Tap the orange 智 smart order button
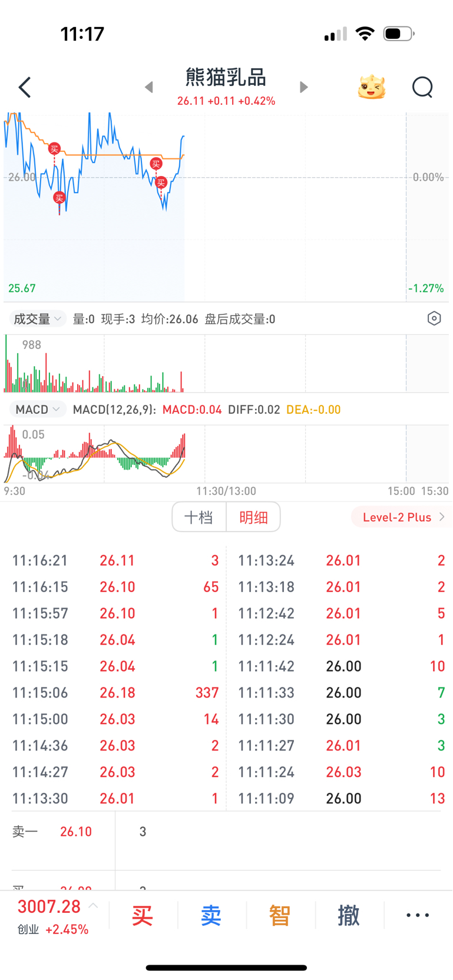Screen dimensions: 453x980 coord(280,915)
